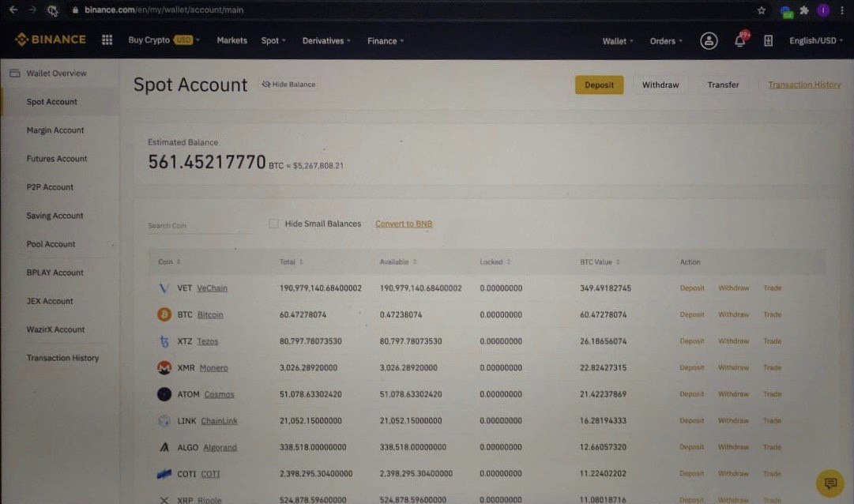Sort the table by BTC Value column
The width and height of the screenshot is (854, 504).
tap(600, 262)
